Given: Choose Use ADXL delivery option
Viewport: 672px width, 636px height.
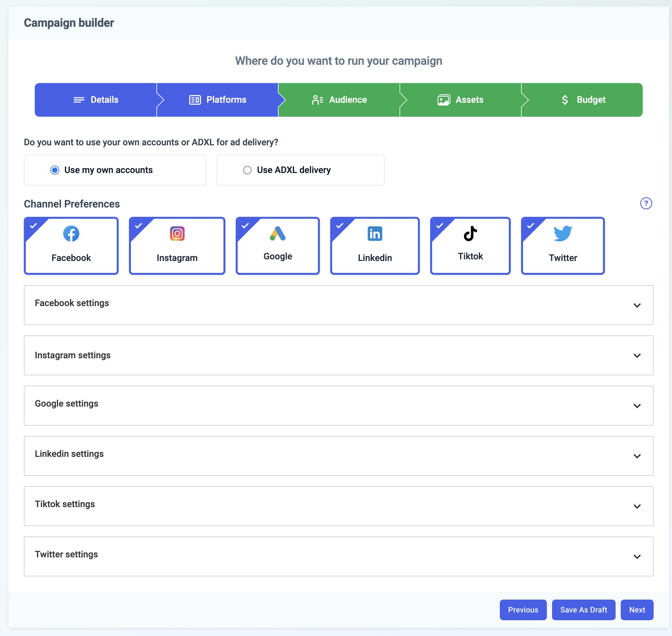Looking at the screenshot, I should coord(247,170).
